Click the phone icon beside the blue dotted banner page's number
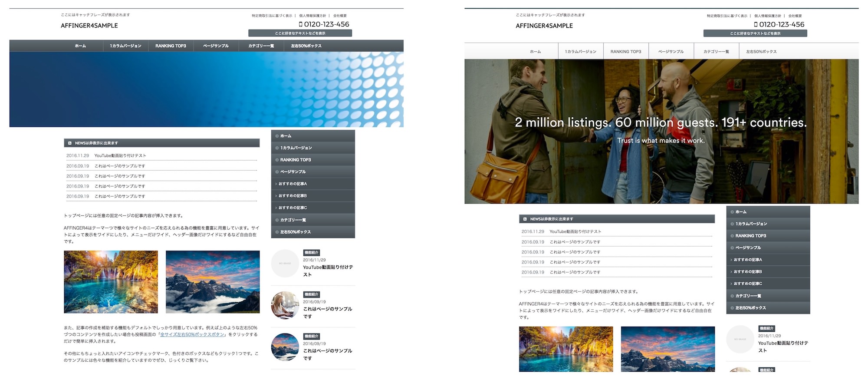The height and width of the screenshot is (383, 868). 300,24
